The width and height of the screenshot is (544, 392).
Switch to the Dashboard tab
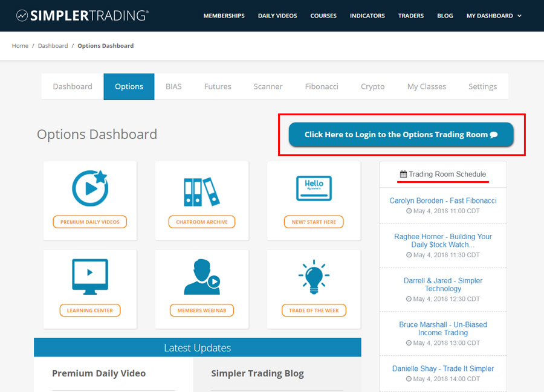(73, 86)
